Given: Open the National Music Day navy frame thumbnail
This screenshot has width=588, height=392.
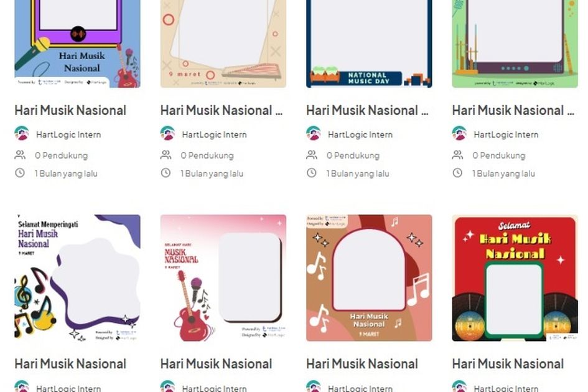Looking at the screenshot, I should pos(369,44).
